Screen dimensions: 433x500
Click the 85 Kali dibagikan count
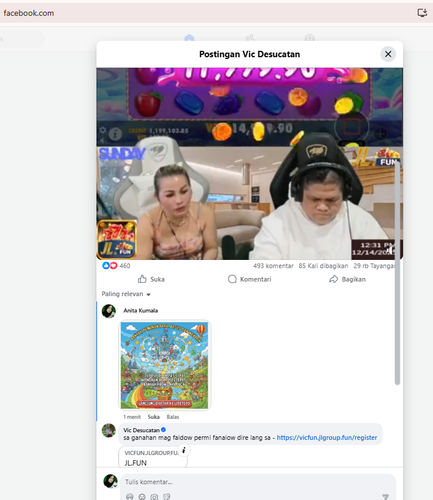(x=323, y=266)
